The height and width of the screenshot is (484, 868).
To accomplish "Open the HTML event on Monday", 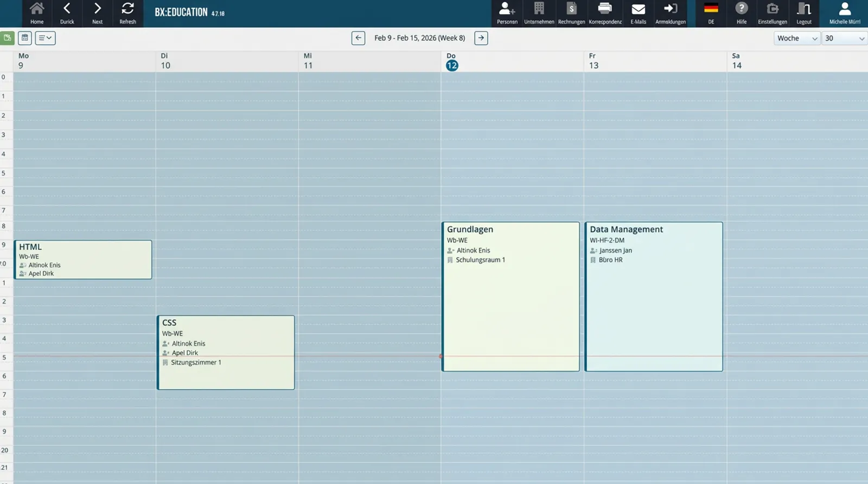I will coord(83,260).
